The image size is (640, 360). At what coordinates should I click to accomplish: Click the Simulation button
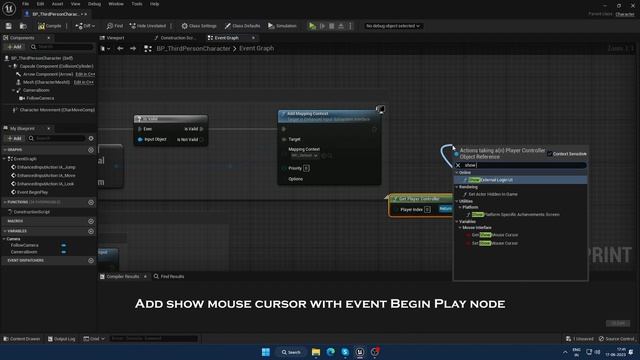click(x=282, y=26)
